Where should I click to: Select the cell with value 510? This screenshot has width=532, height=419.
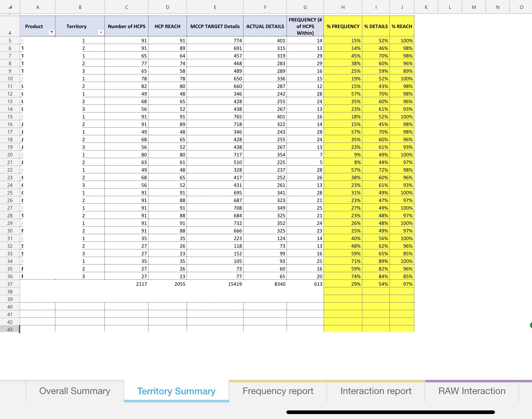coord(215,162)
